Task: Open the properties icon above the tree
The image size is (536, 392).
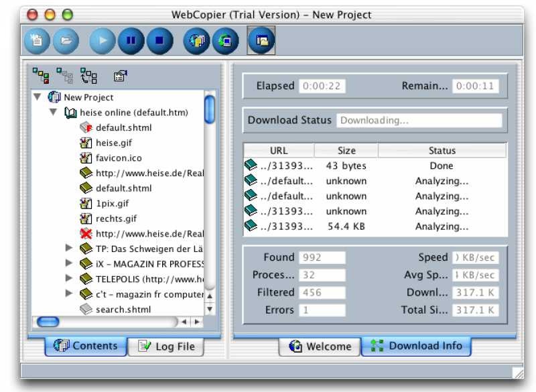Action: (121, 76)
